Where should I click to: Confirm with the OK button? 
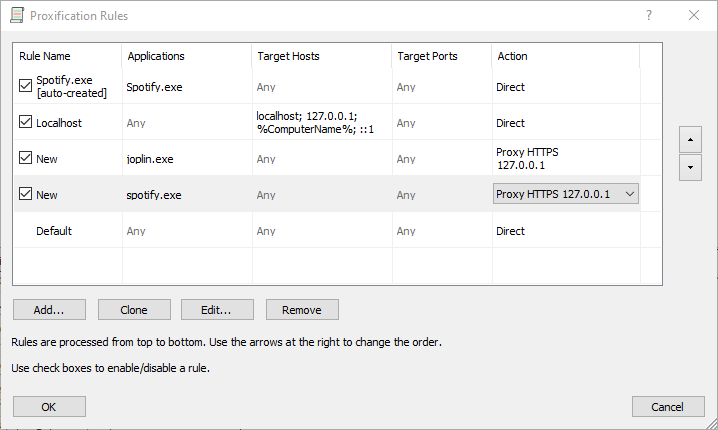pyautogui.click(x=49, y=407)
